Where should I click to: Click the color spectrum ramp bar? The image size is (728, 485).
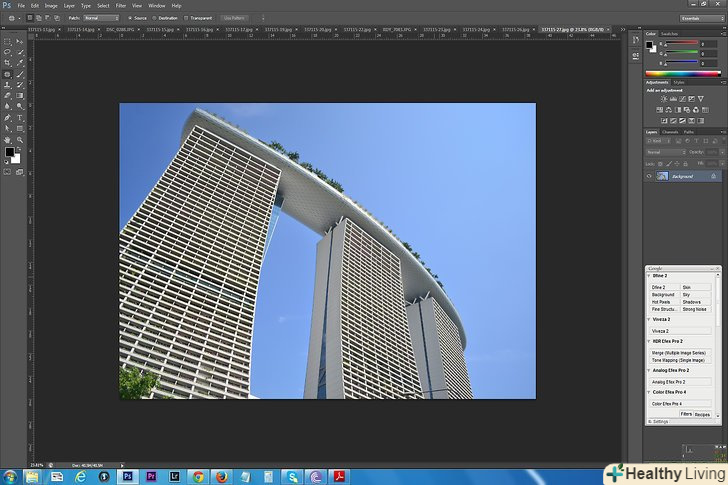(682, 73)
